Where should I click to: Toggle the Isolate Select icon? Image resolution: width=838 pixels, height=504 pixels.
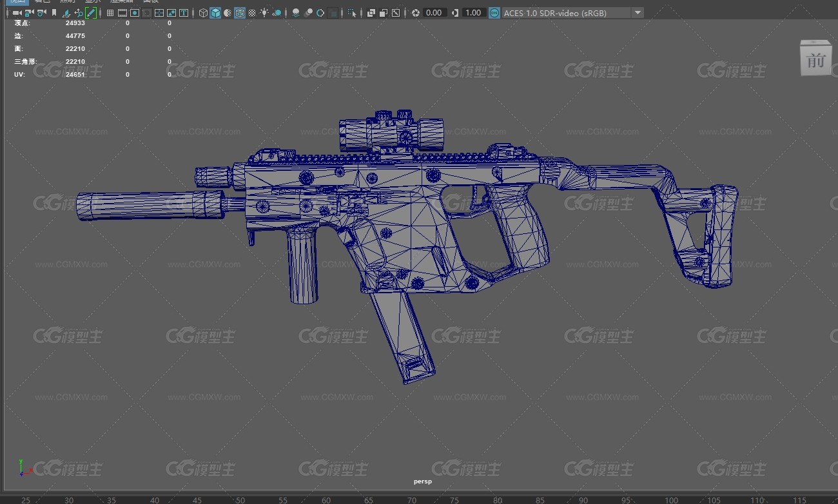(x=352, y=13)
